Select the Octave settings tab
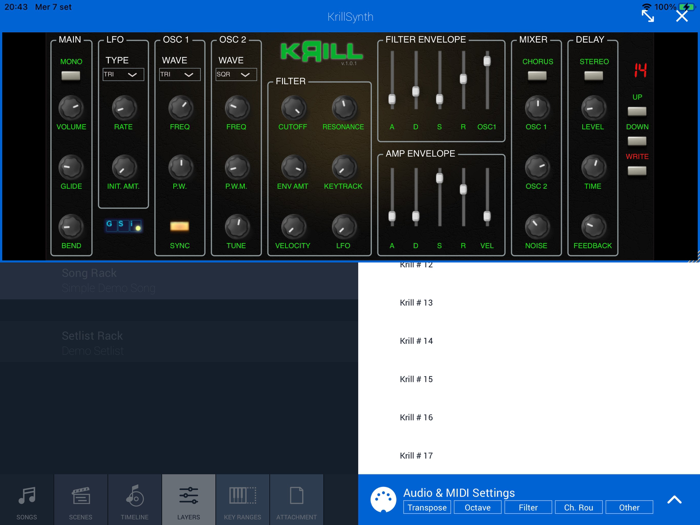The width and height of the screenshot is (700, 525). click(478, 508)
